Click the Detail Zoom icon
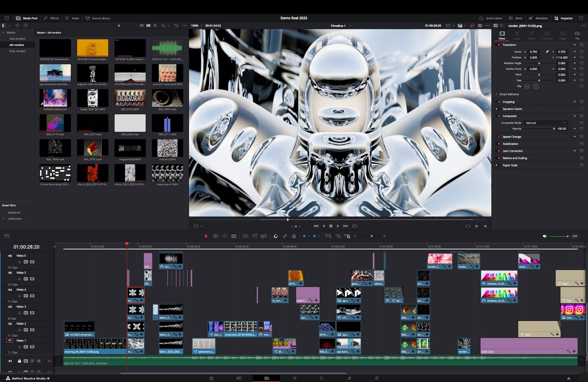 coord(338,236)
